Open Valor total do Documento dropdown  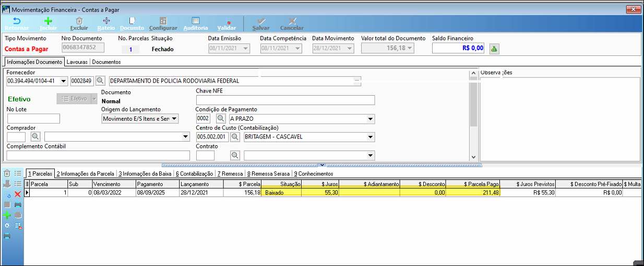click(x=411, y=49)
